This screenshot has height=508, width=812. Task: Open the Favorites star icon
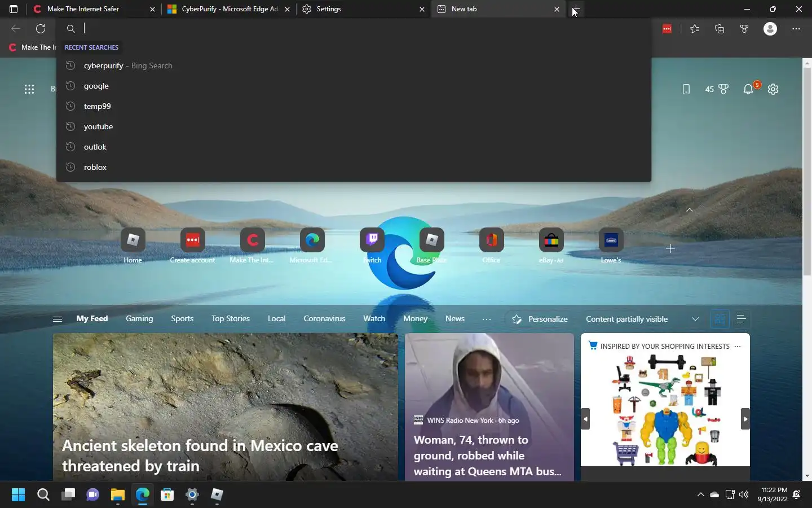click(695, 29)
